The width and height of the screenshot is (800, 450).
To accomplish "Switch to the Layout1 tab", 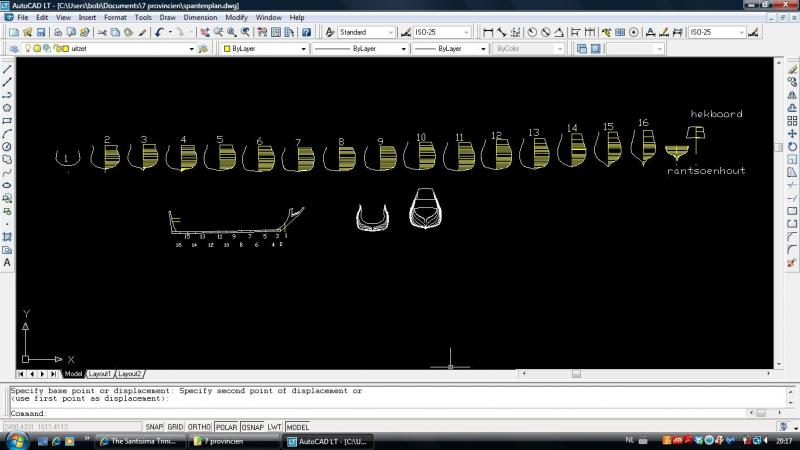I will click(x=99, y=374).
